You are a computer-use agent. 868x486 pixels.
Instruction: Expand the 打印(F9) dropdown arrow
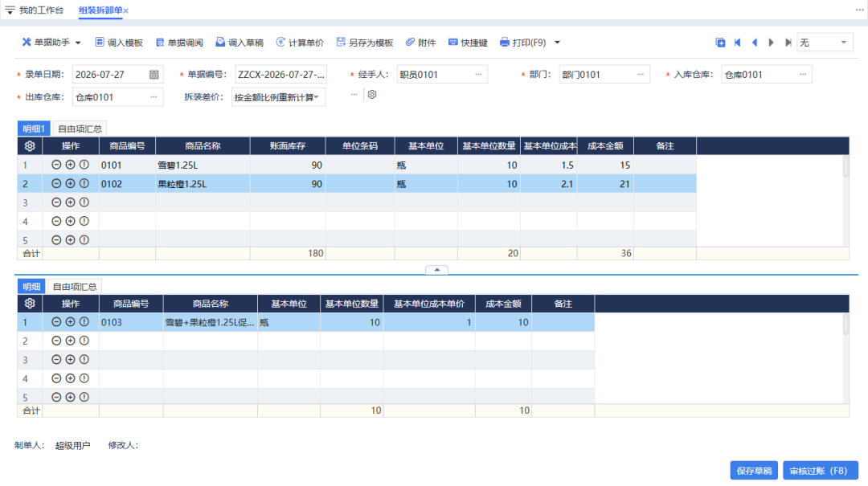click(558, 43)
